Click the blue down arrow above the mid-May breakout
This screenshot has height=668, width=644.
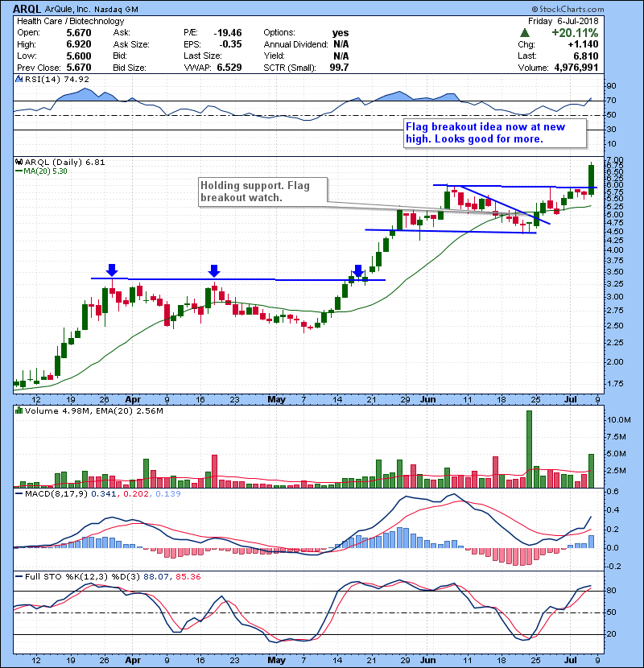[358, 270]
